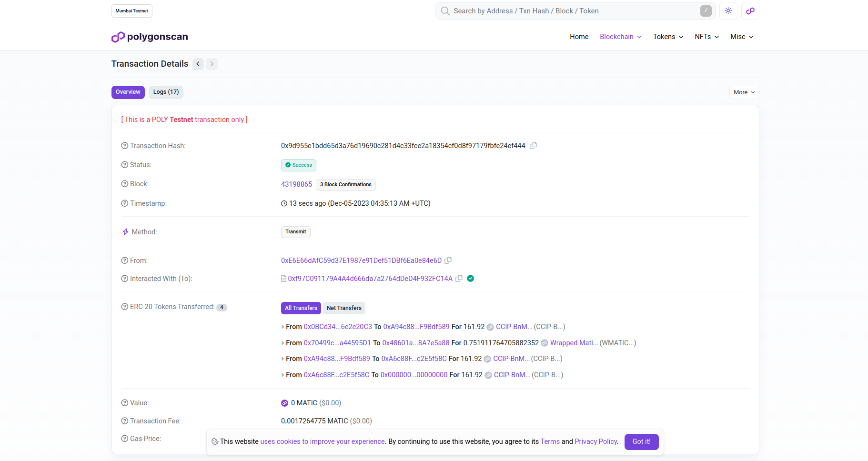Screen dimensions: 868x461
Task: Click the contract file icon beside address
Action: [284, 279]
